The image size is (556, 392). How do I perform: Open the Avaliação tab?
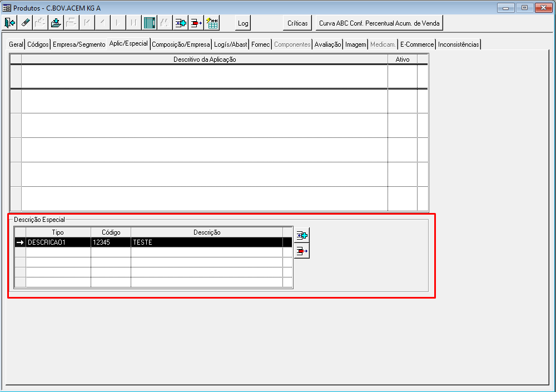point(327,44)
